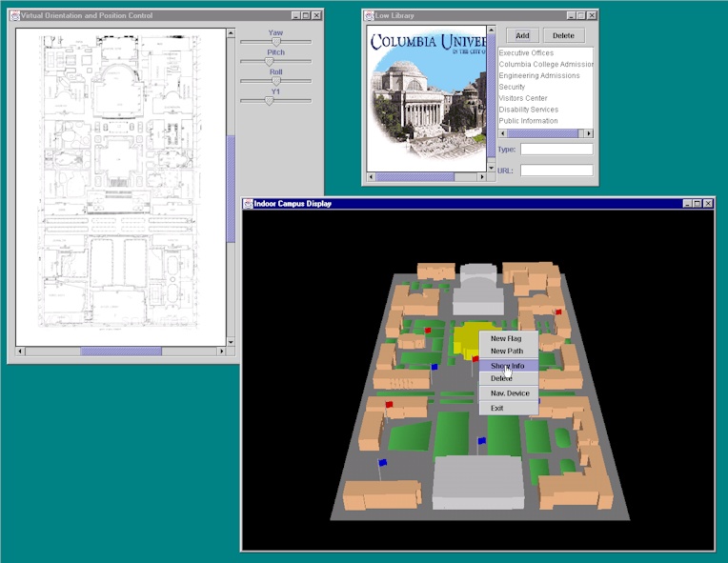Click the campus map vertical scrollbar down arrow
This screenshot has height=563, width=728.
(x=231, y=341)
